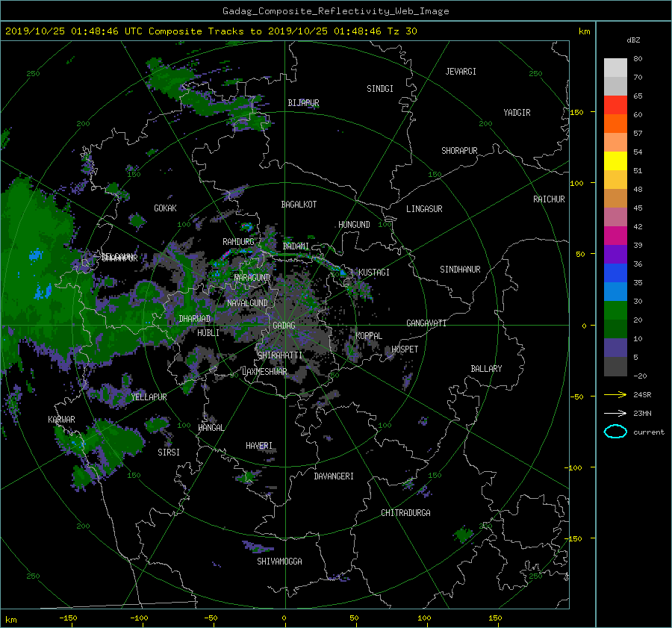Click the KOPPAL city label
The width and height of the screenshot is (672, 628).
(369, 336)
